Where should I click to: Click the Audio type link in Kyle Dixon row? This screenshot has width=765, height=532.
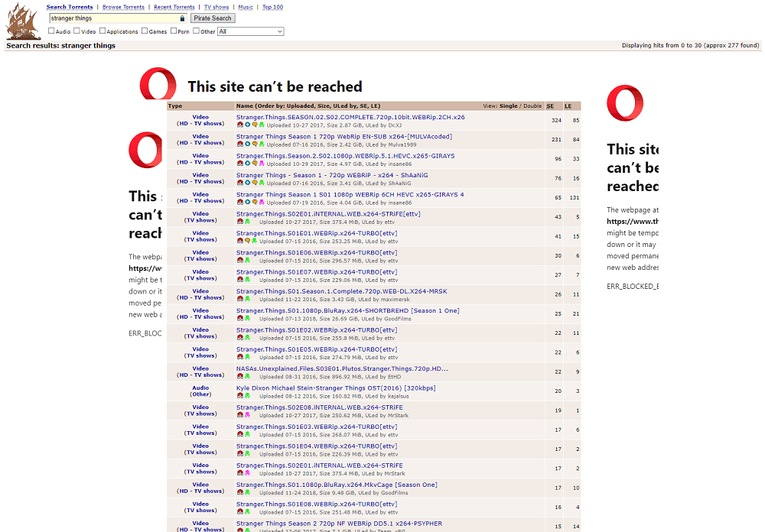tap(200, 388)
